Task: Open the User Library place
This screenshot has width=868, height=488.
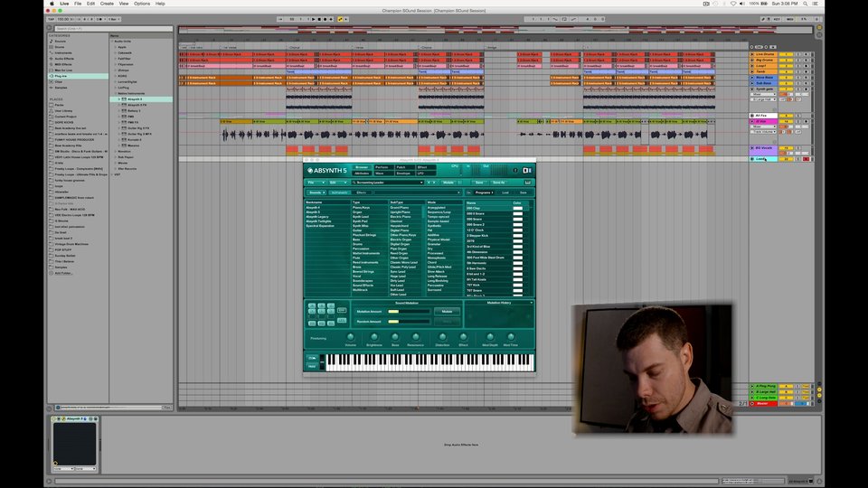Action: tap(63, 110)
